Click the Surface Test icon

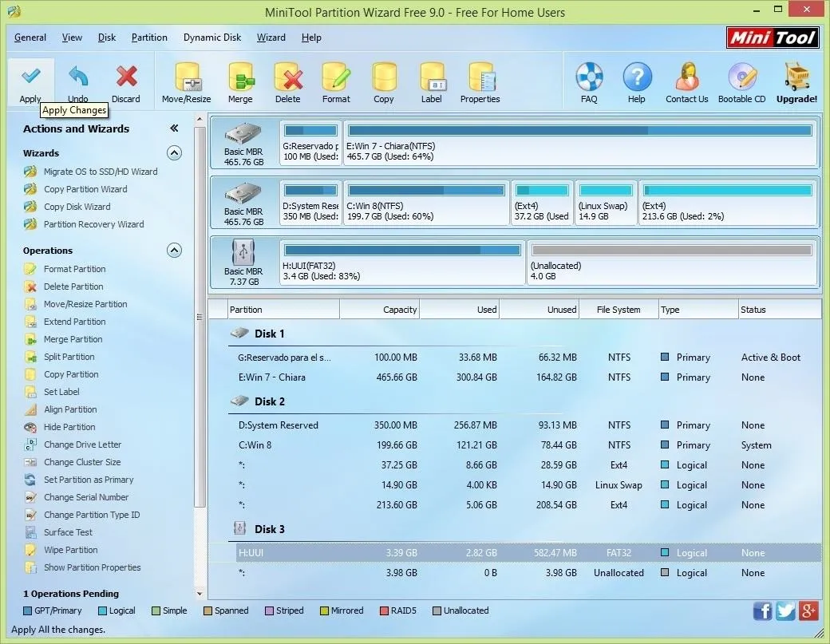[x=30, y=532]
